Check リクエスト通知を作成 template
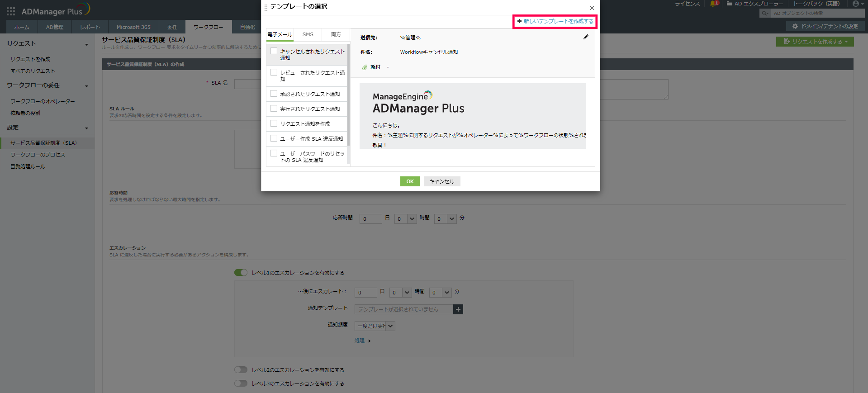The width and height of the screenshot is (868, 393). click(274, 123)
